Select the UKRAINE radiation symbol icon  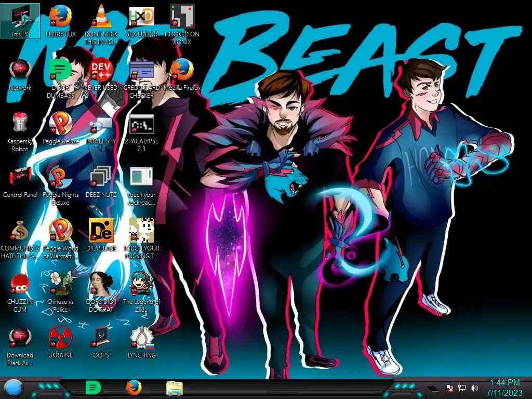[x=60, y=342]
